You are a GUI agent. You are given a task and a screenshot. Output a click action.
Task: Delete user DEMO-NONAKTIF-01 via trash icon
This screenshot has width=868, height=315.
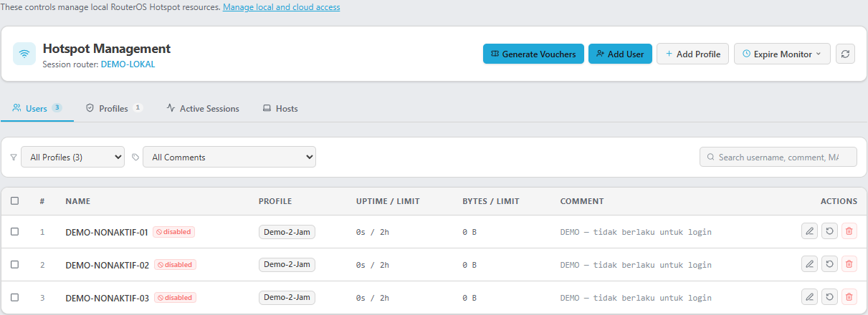click(849, 231)
